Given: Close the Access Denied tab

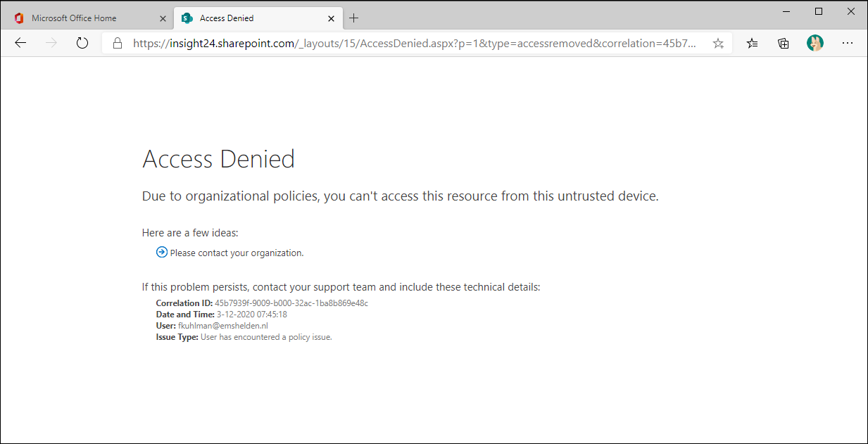Looking at the screenshot, I should click(332, 18).
